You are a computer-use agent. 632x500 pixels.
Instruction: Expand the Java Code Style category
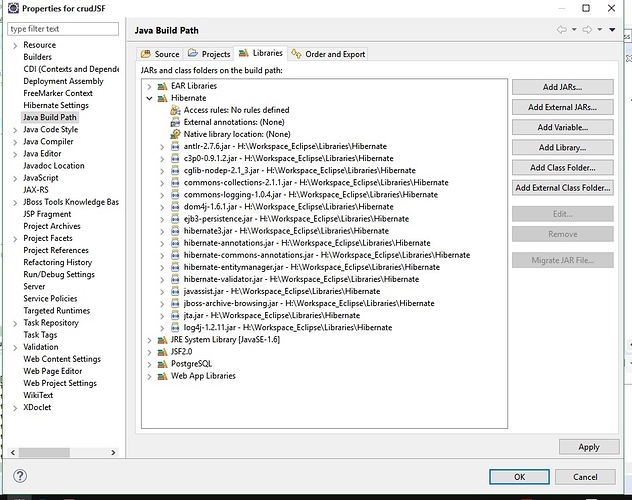tap(14, 129)
